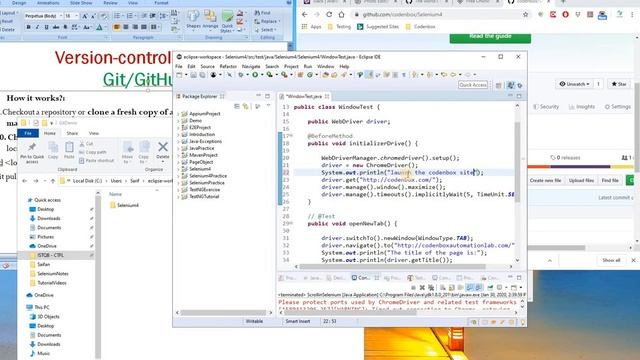The width and height of the screenshot is (640, 360).
Task: Click Collapse All in Package Explorer
Action: 237,106
